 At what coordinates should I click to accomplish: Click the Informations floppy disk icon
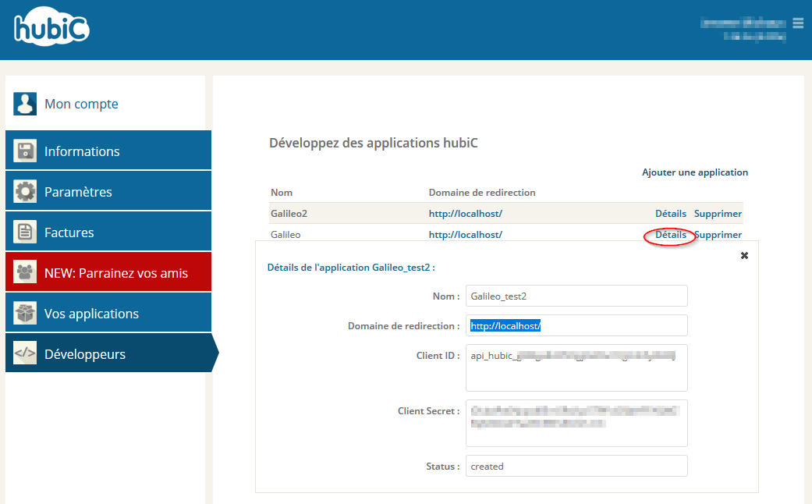pos(25,151)
